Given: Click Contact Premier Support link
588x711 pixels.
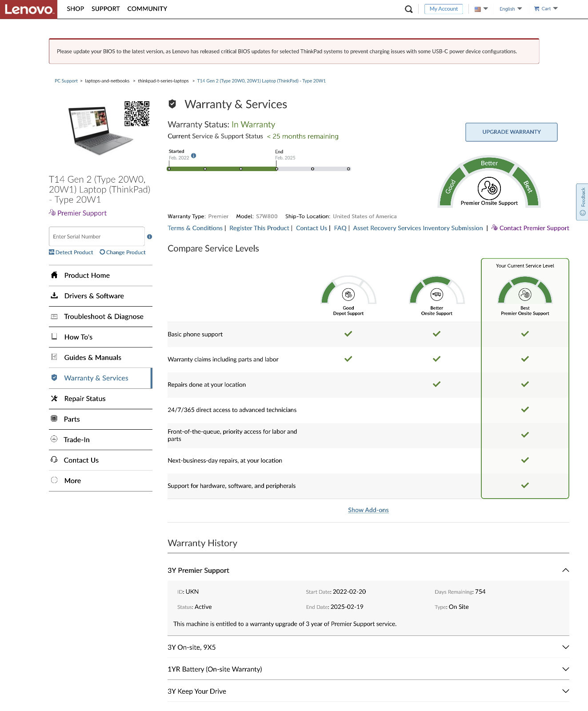Looking at the screenshot, I should click(x=530, y=228).
